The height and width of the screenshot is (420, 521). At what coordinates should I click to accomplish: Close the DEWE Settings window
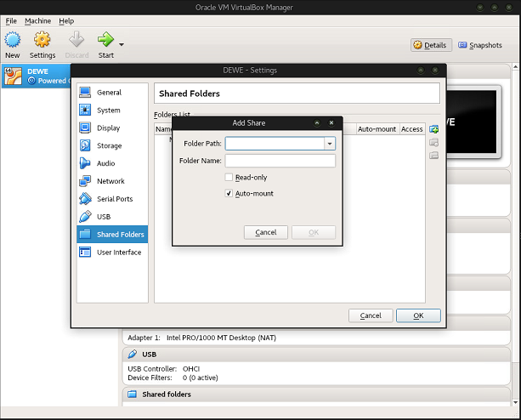435,70
